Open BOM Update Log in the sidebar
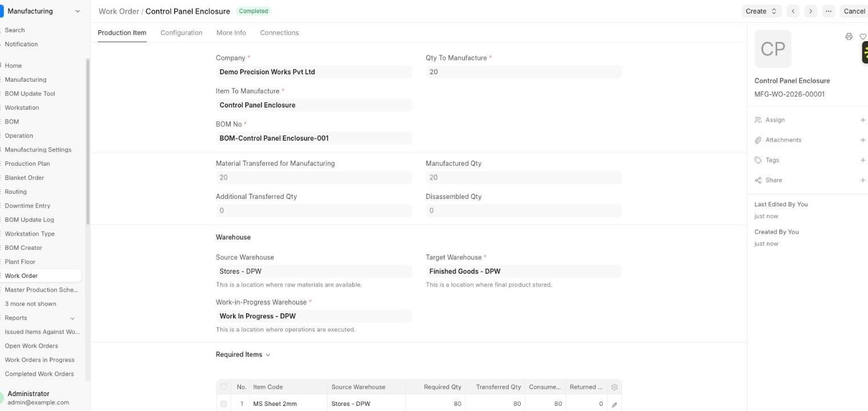The image size is (868, 411). point(29,220)
